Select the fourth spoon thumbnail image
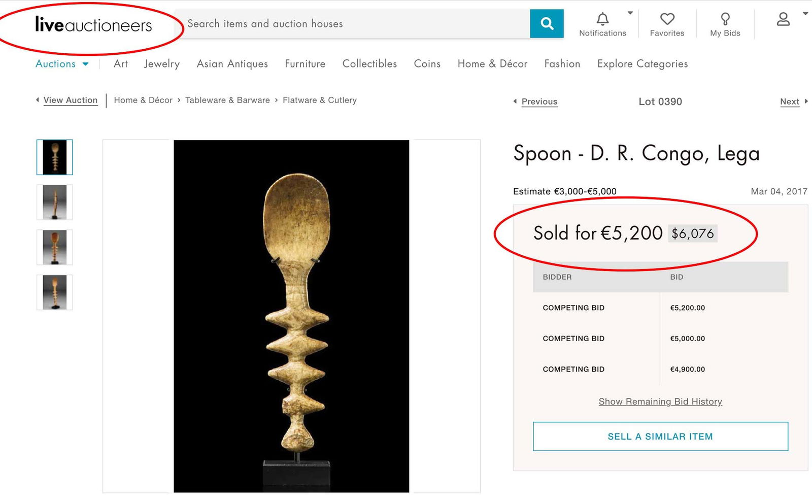The image size is (812, 504). [x=55, y=292]
